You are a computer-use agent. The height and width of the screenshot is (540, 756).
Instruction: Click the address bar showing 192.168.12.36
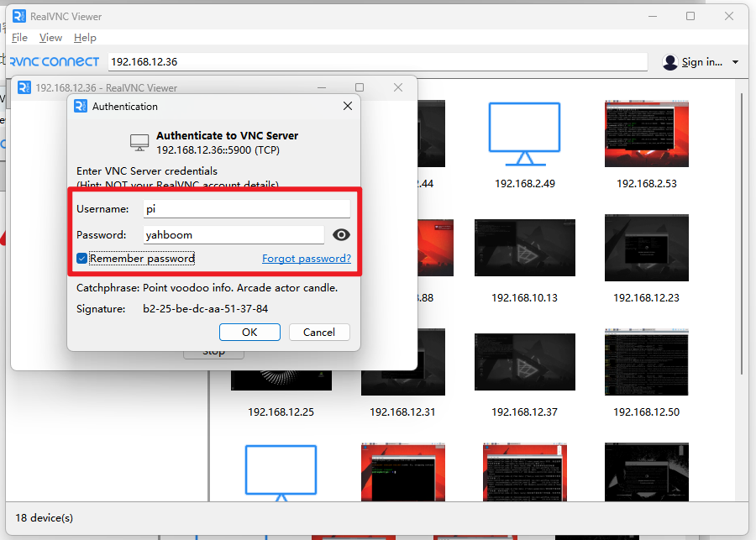pos(378,61)
